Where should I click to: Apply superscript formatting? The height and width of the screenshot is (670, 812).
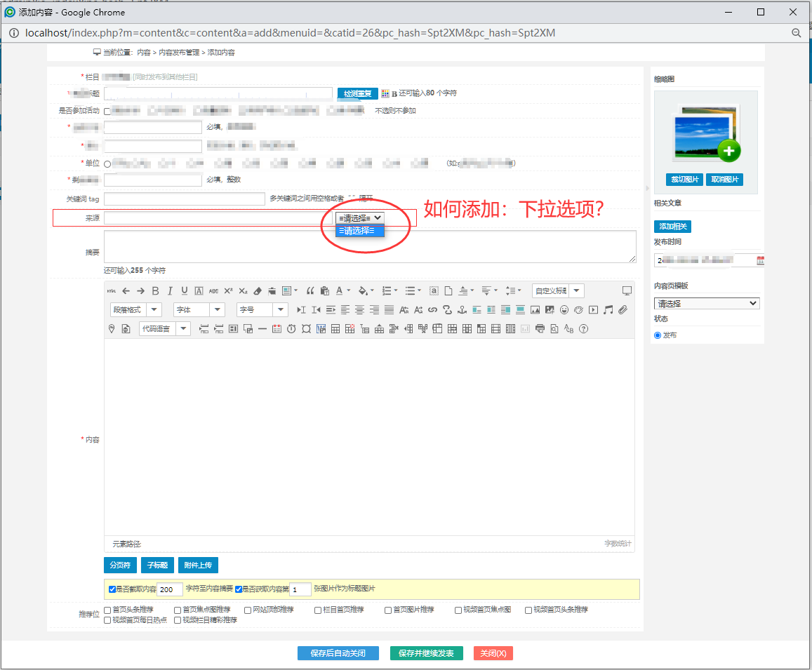(228, 291)
